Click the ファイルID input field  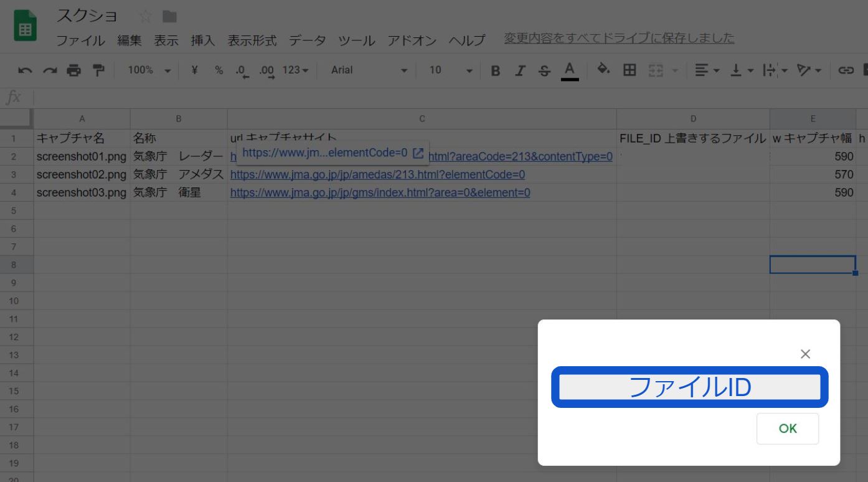point(690,387)
